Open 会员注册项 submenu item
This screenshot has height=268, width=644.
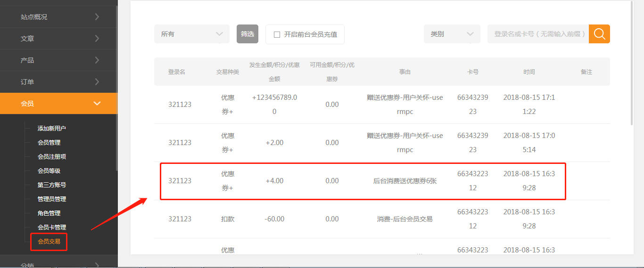point(52,156)
